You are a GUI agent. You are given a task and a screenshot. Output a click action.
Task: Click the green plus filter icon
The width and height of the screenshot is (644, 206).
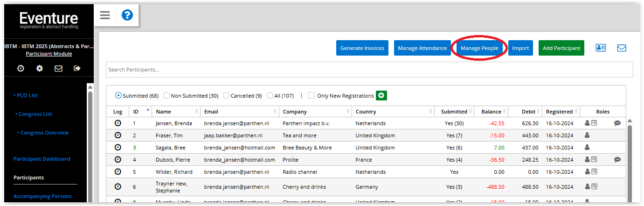click(x=381, y=95)
